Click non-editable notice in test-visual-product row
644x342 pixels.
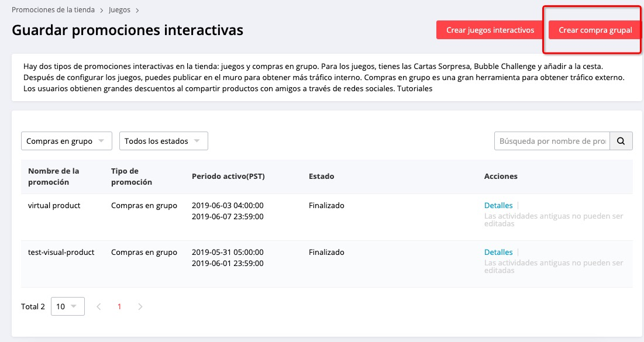[x=554, y=267]
